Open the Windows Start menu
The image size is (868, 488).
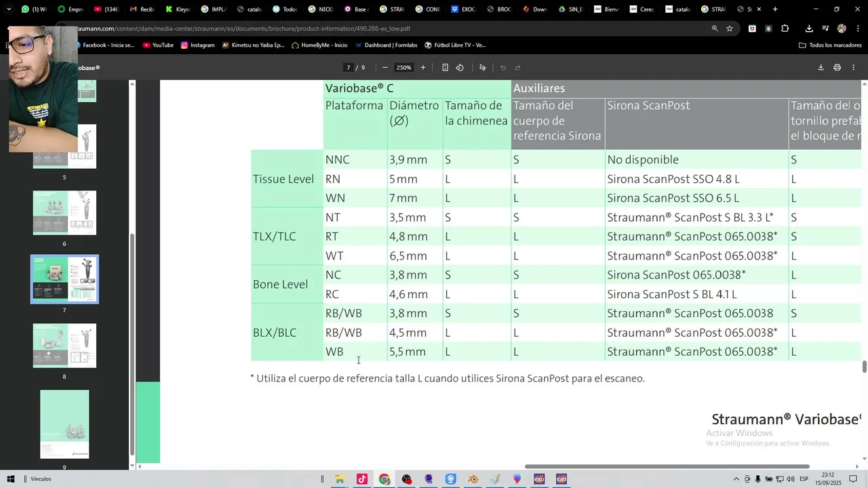click(x=11, y=479)
